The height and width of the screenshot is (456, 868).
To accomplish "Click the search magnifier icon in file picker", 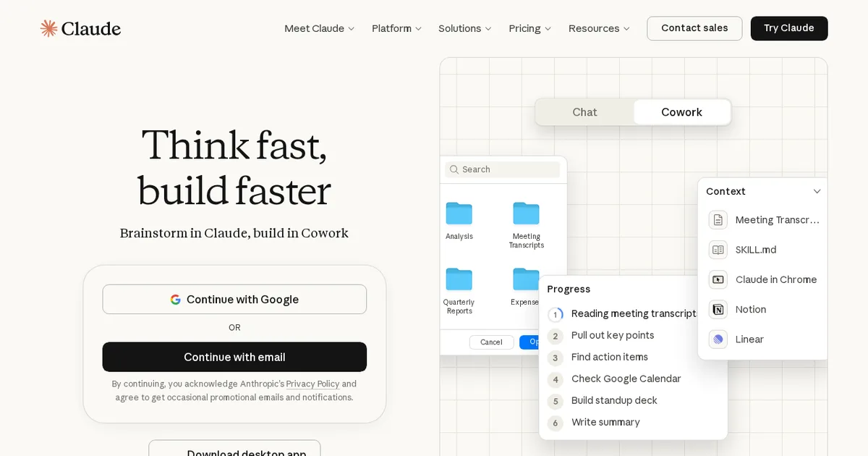I will 454,169.
